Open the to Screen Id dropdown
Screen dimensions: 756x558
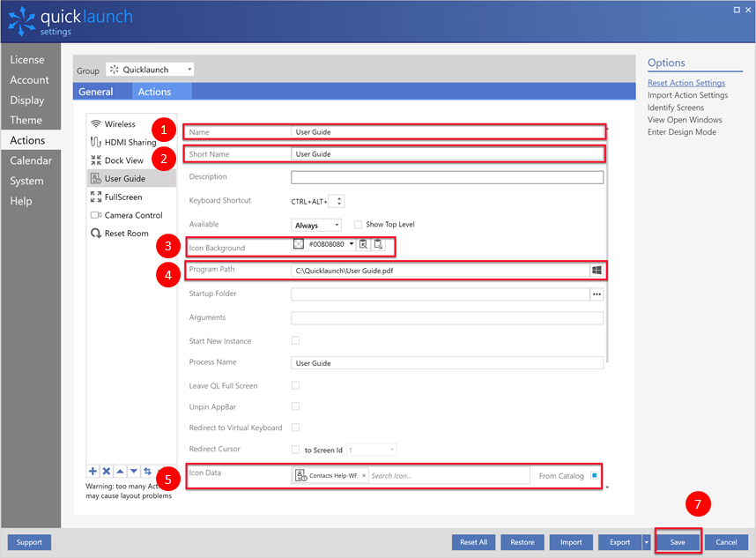(x=372, y=450)
